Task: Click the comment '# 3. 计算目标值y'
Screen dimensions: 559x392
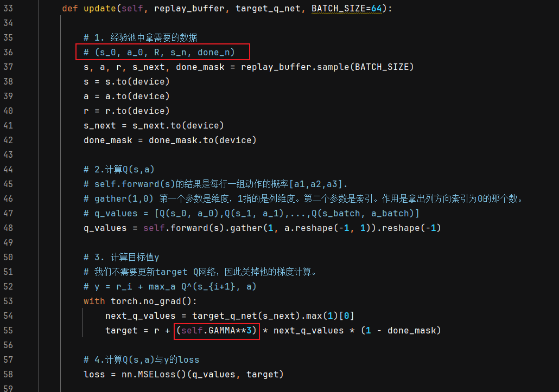Action: click(x=121, y=257)
